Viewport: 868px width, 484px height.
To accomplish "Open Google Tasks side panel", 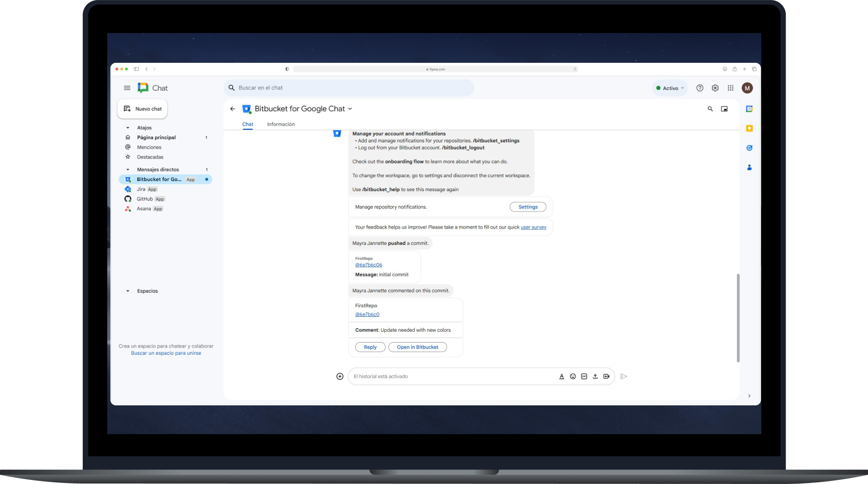I will point(749,148).
